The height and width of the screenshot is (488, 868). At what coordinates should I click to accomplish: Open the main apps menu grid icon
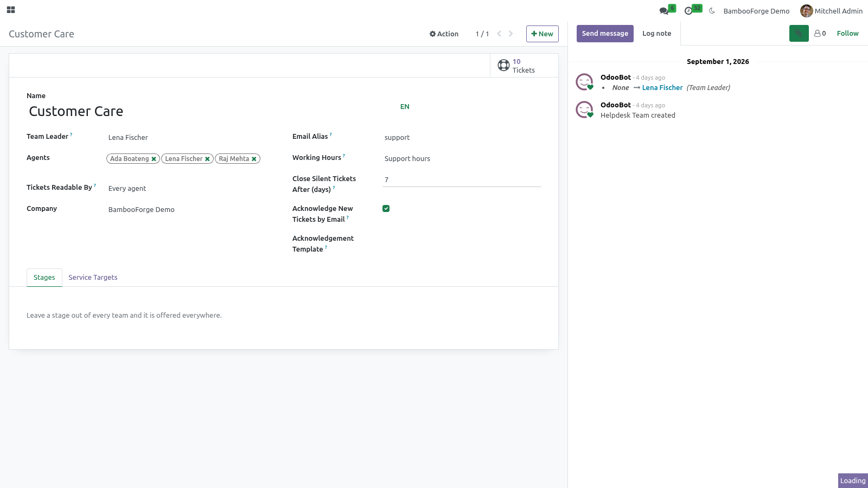(11, 10)
